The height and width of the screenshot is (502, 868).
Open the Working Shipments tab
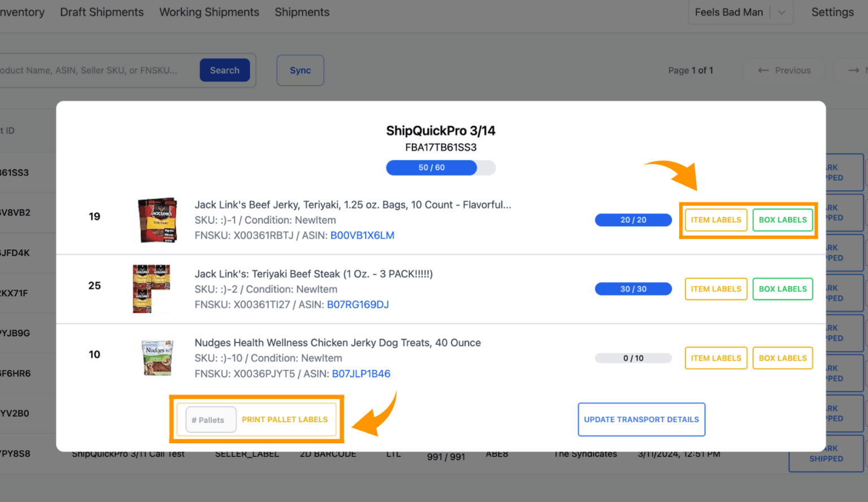[209, 12]
